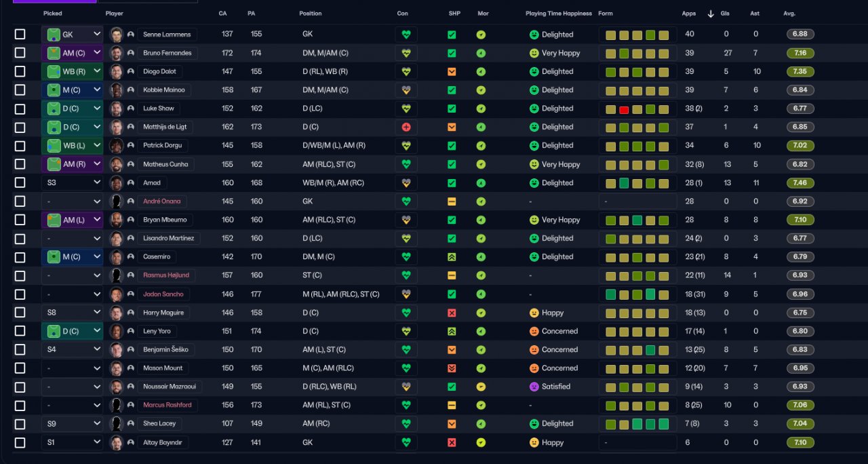Screen dimensions: 868x464
Task: Tick the checkbox for Senne Lammens
Action: 20,35
